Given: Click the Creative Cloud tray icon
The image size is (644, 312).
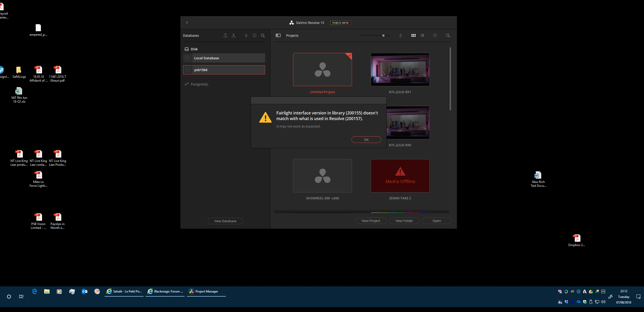Looking at the screenshot, I should pyautogui.click(x=572, y=291).
